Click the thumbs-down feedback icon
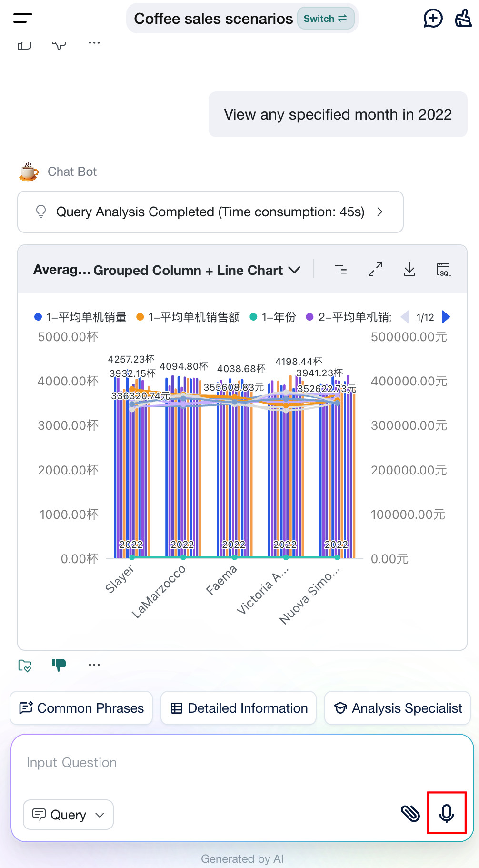Viewport: 479px width, 868px height. [59, 665]
